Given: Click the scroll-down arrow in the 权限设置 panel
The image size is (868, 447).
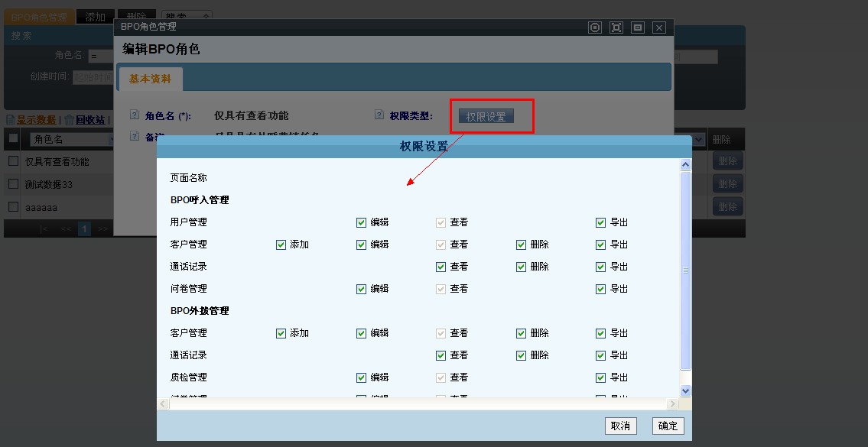Looking at the screenshot, I should pyautogui.click(x=685, y=390).
